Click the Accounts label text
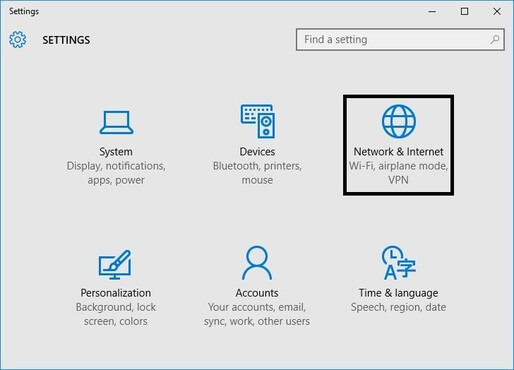This screenshot has height=370, width=514. [257, 293]
